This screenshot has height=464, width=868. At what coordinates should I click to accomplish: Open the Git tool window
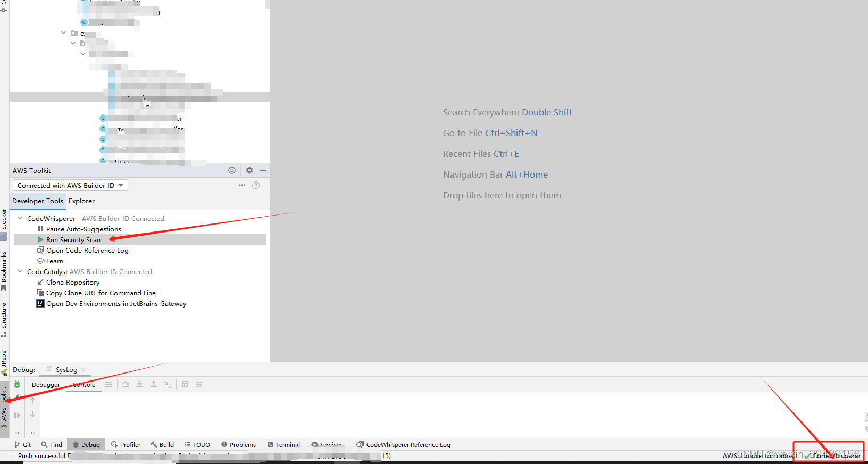[23, 445]
